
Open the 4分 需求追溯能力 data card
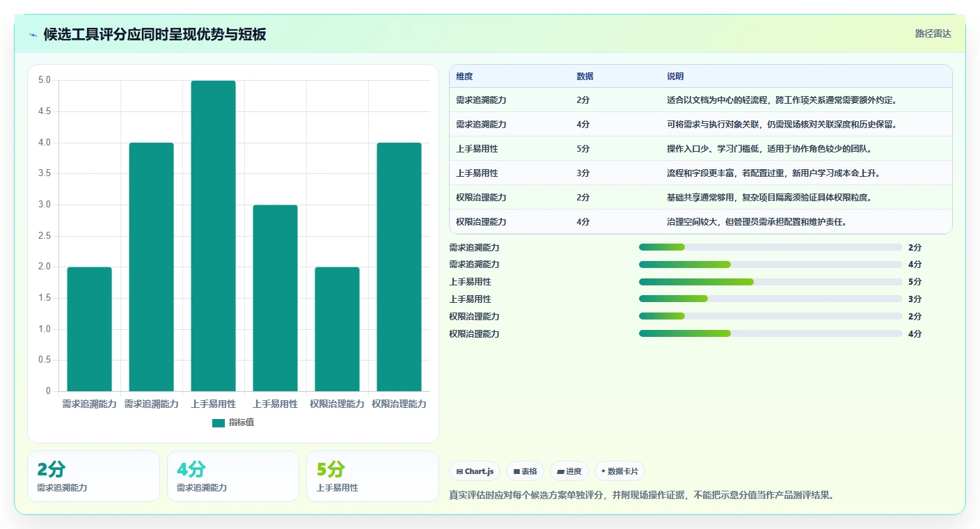click(x=233, y=476)
